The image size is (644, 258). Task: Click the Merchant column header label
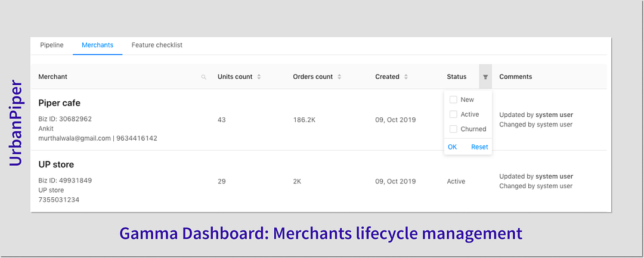52,77
